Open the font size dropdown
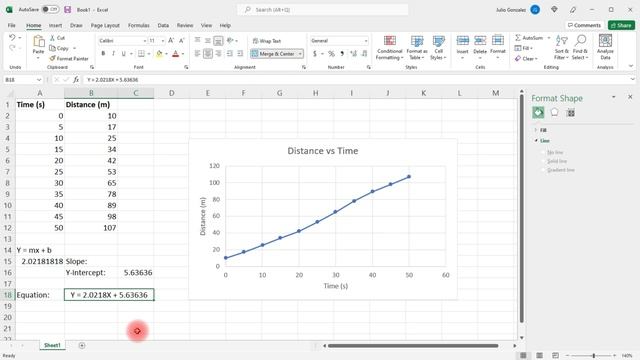Viewport: 640px width, 360px height. pos(163,41)
